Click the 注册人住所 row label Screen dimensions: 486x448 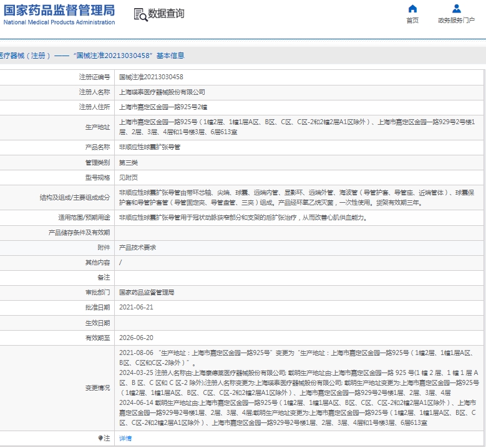[94, 107]
